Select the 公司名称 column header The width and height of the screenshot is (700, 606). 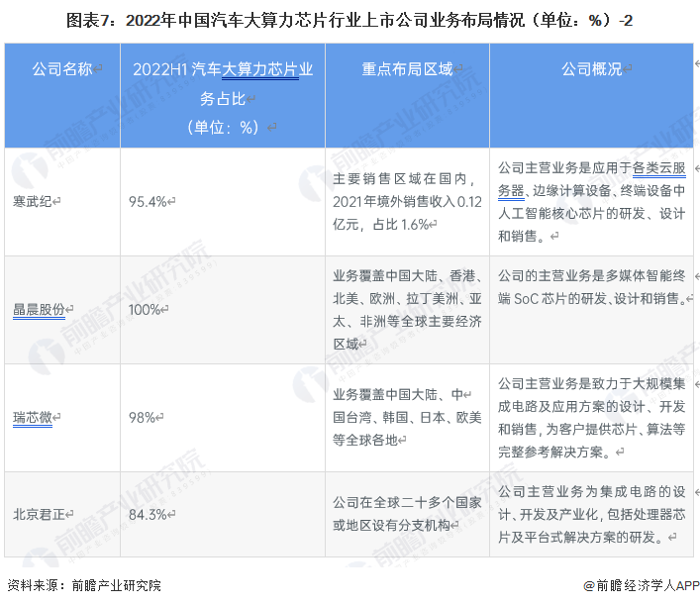click(61, 69)
